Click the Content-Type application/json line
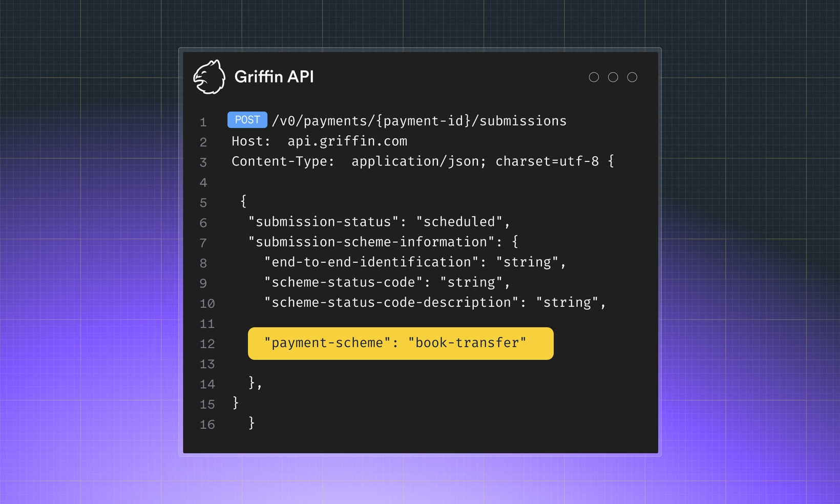Image resolution: width=840 pixels, height=504 pixels. [x=423, y=161]
